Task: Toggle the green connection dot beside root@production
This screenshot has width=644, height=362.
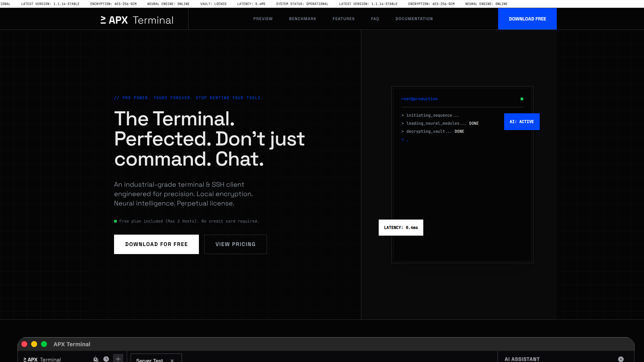Action: pos(522,99)
